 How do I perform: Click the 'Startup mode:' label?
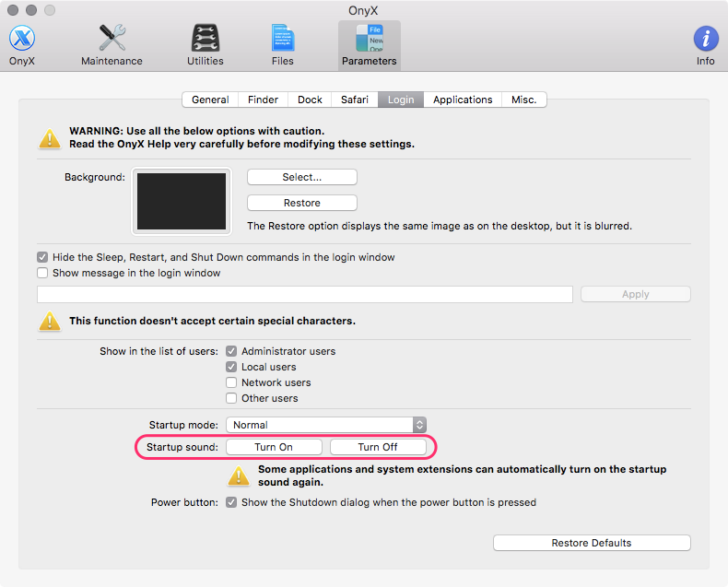[x=183, y=426]
